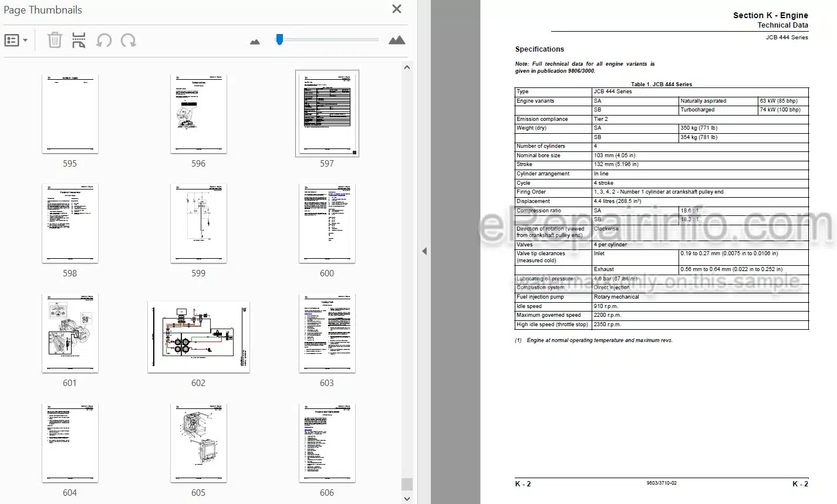The width and height of the screenshot is (837, 504).
Task: Click 'Number of cylinders' row label
Action: [541, 146]
